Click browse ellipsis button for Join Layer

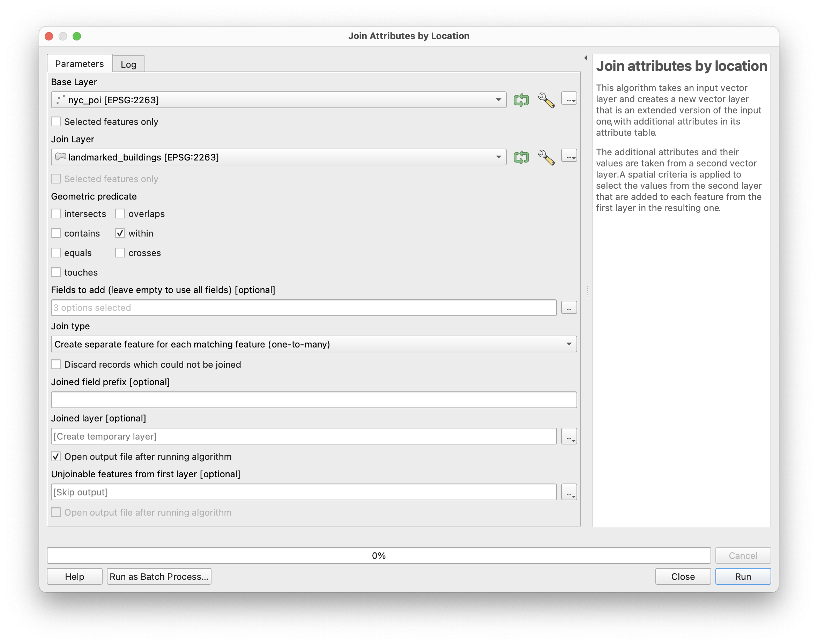[569, 156]
